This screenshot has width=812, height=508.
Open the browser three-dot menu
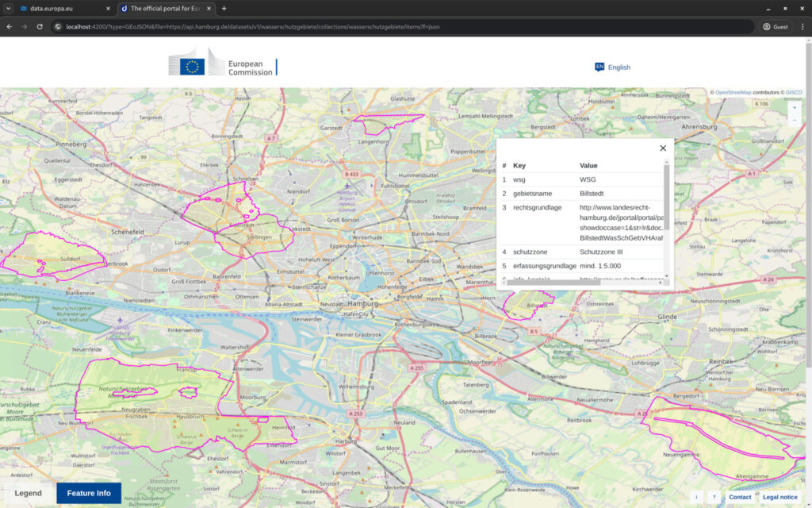(x=802, y=26)
